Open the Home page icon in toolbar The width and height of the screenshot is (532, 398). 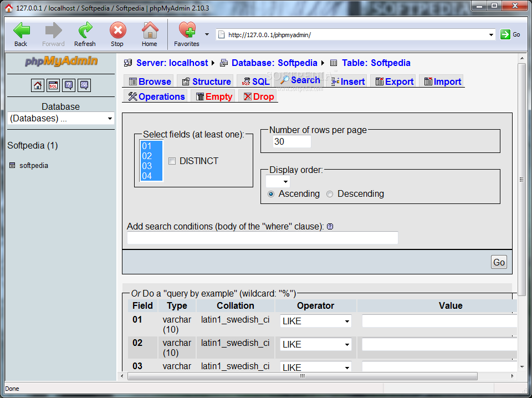pyautogui.click(x=150, y=30)
